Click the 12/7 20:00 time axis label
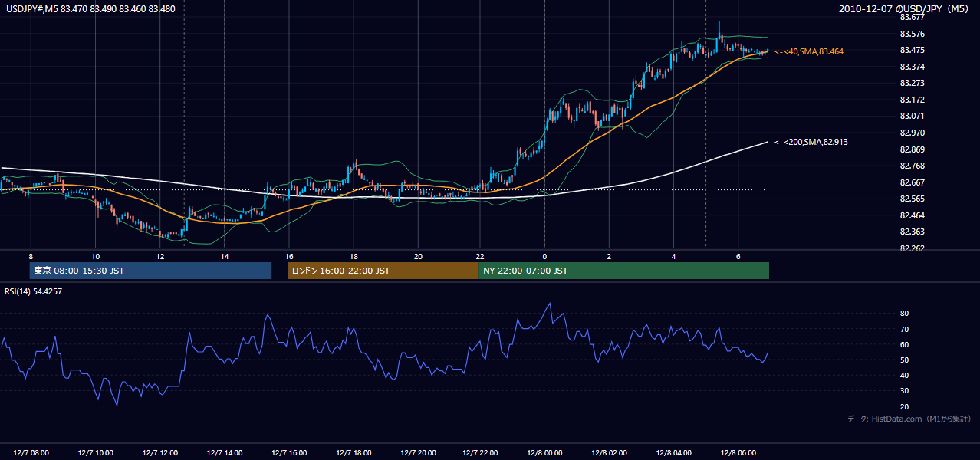980x460 pixels. coord(417,453)
